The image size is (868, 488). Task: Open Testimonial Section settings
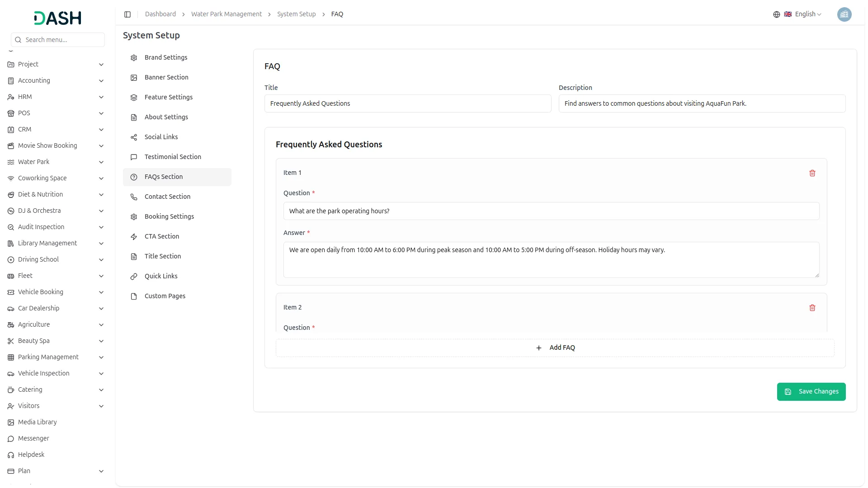point(177,157)
